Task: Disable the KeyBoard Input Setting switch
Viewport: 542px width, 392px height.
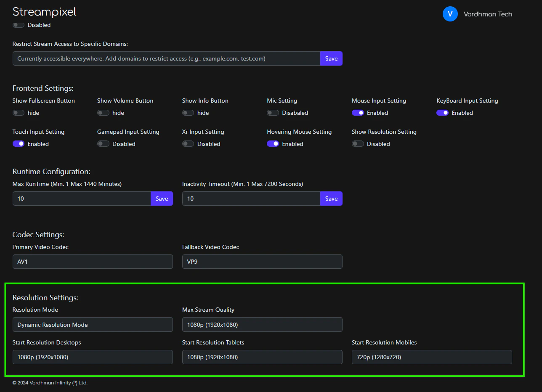Action: 442,113
